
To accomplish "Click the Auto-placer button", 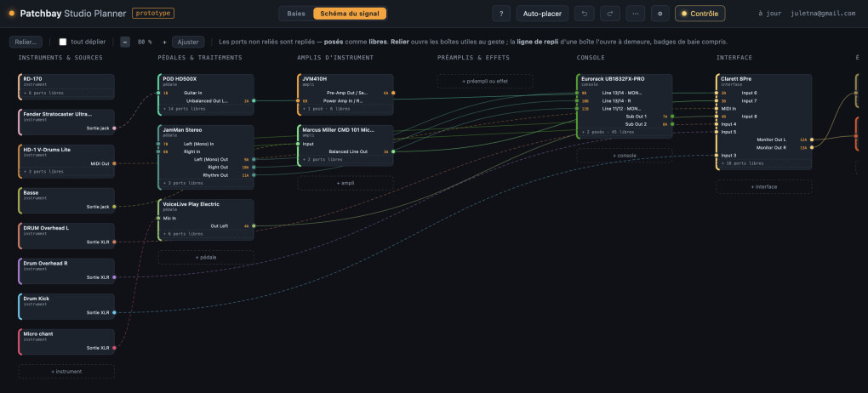I will (x=543, y=14).
